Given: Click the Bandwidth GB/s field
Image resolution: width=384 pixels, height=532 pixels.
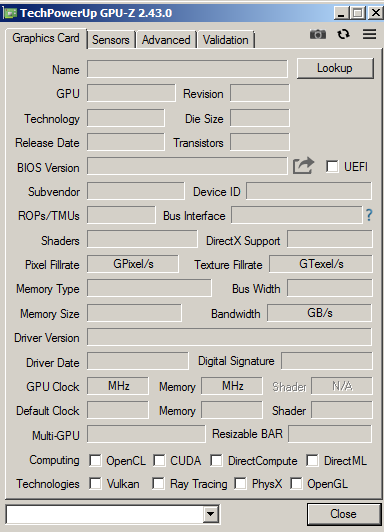Looking at the screenshot, I should pyautogui.click(x=319, y=313).
